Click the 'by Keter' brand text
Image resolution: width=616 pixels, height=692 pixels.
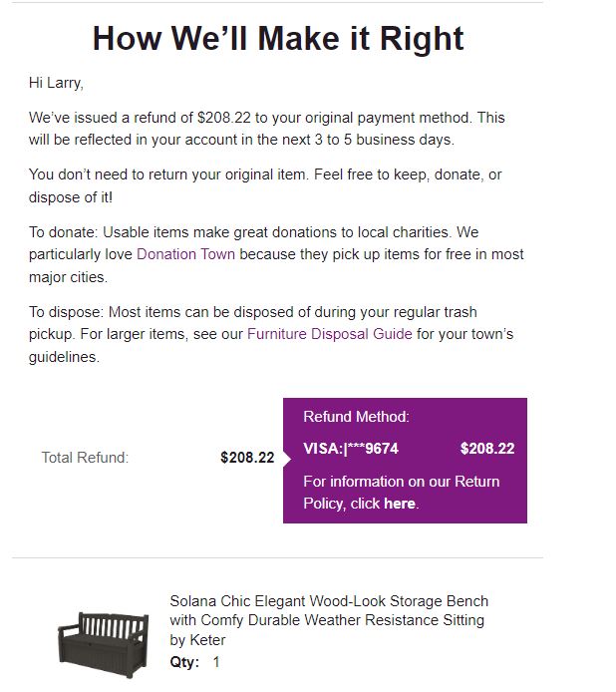197,640
